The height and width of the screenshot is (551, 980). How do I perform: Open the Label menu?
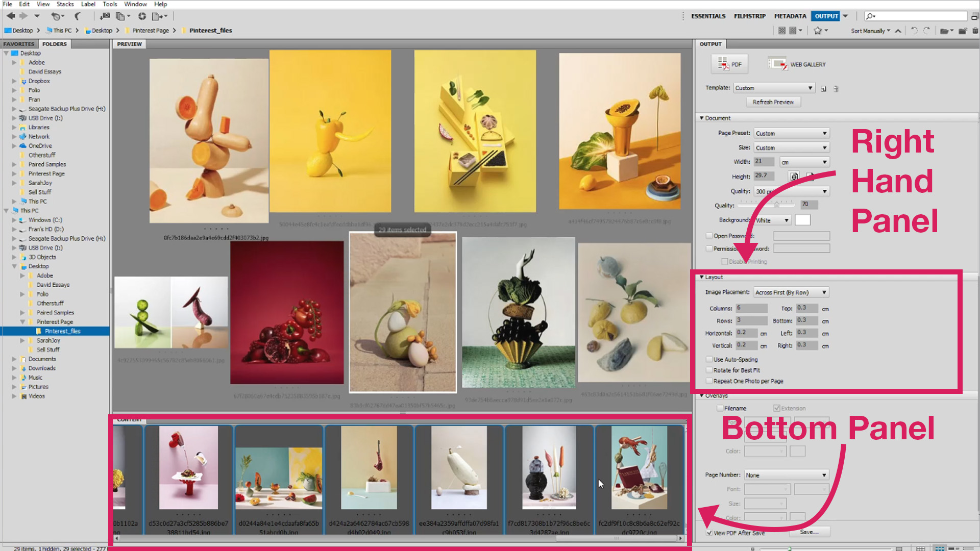[88, 4]
